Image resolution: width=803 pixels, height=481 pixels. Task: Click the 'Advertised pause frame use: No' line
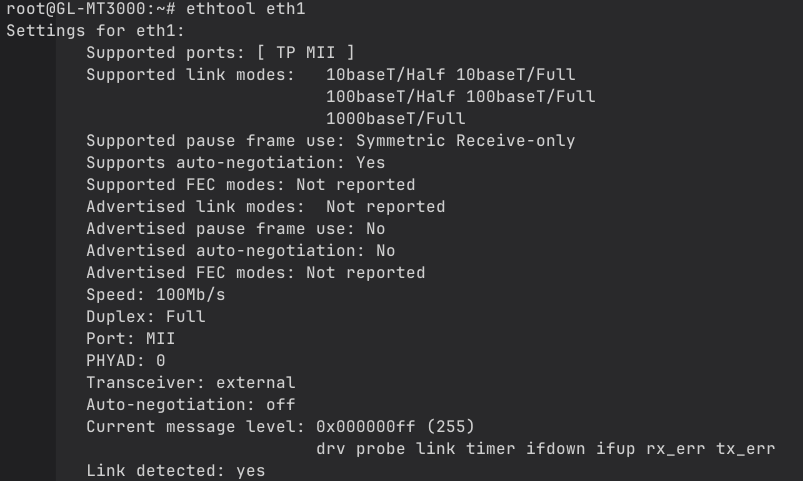[x=235, y=228]
